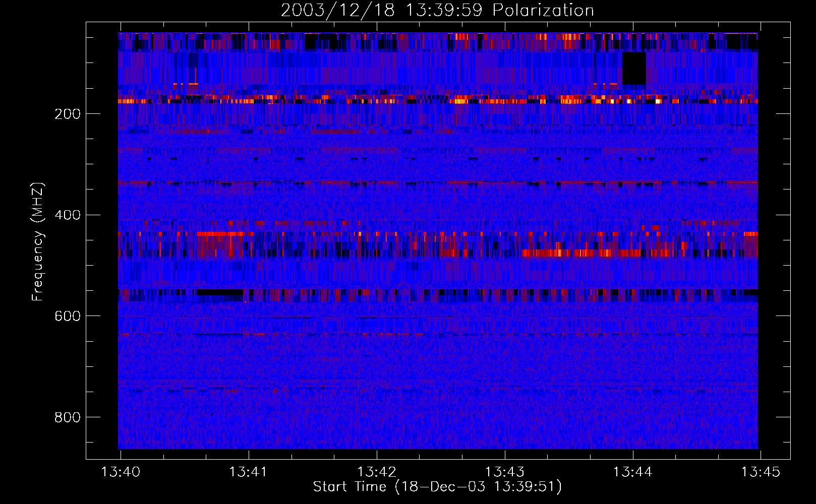
Task: Select the 13:41 time tick label
Action: coord(248,472)
